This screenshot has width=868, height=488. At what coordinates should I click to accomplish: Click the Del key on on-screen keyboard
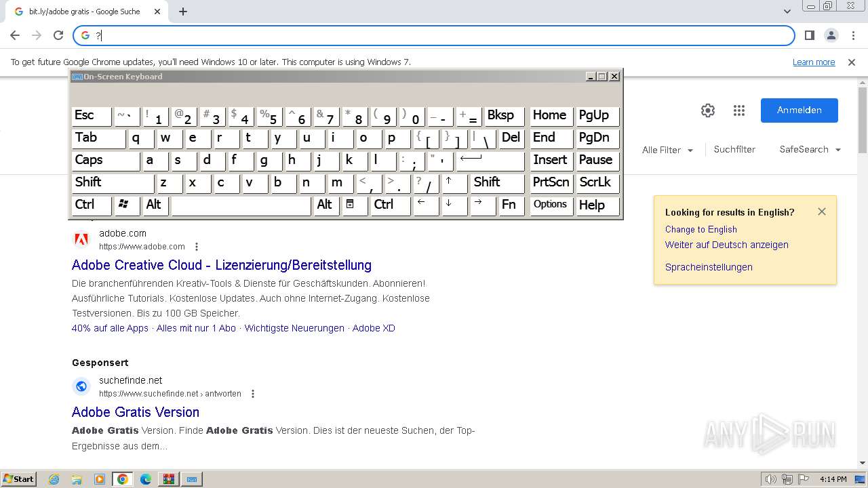click(511, 138)
